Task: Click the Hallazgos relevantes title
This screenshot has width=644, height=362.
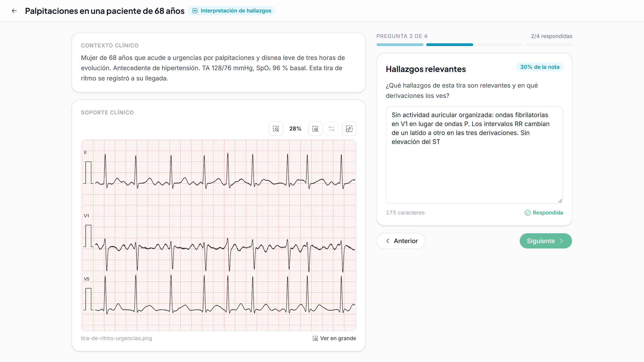Action: 426,69
